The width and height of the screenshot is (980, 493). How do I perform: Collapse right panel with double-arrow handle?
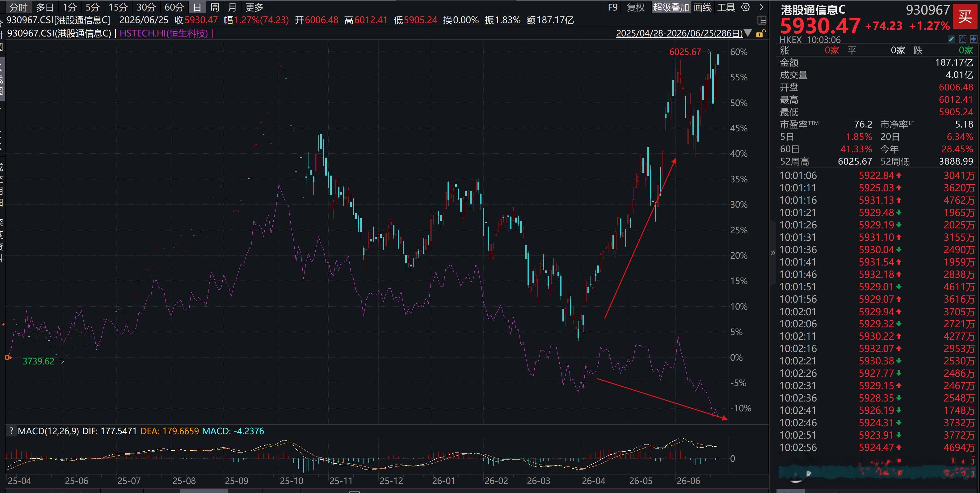coord(773,253)
